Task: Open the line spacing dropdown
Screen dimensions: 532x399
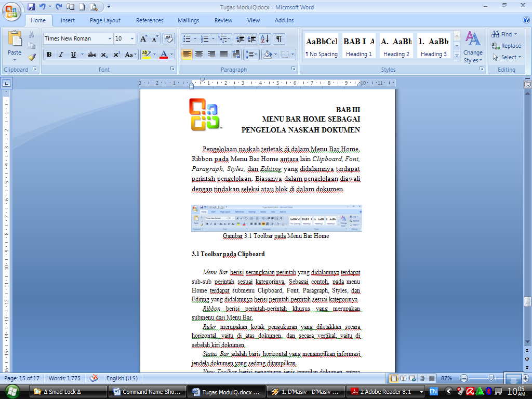Action: (251, 55)
